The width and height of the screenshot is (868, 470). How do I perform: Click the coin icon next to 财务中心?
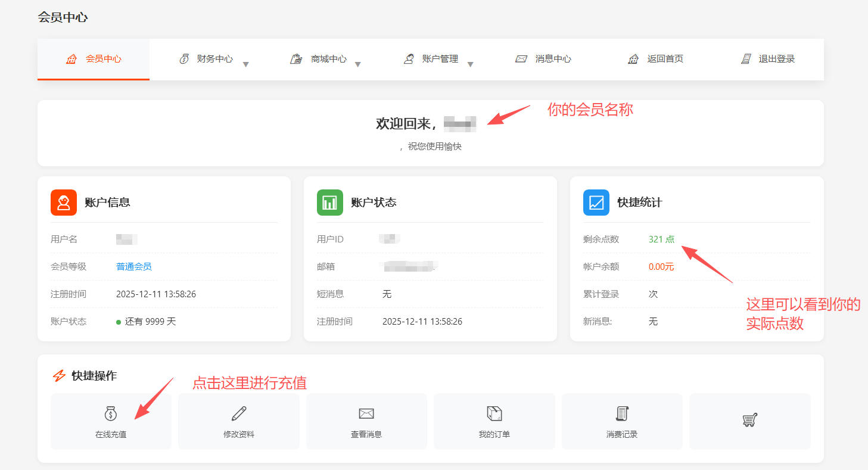(x=183, y=59)
